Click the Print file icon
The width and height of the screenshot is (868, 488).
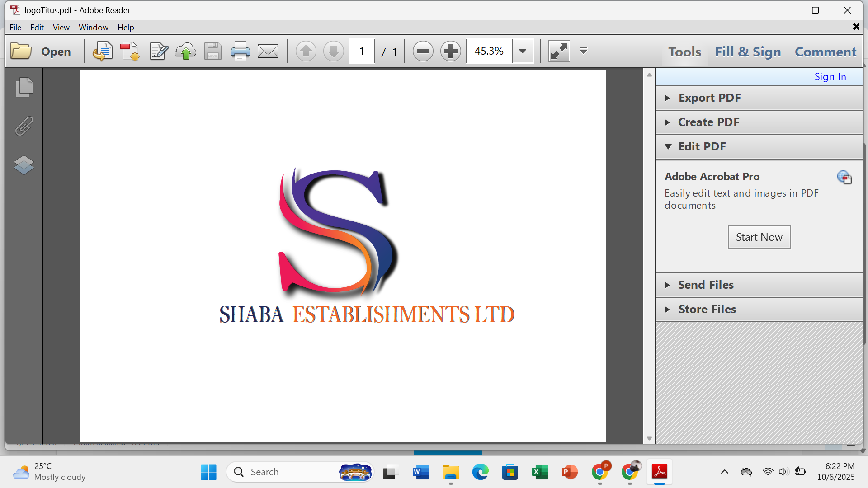240,52
